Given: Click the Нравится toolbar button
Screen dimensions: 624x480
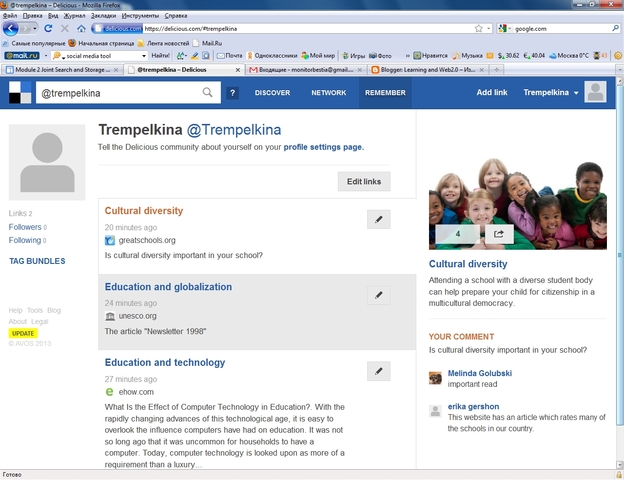Looking at the screenshot, I should click(x=430, y=56).
